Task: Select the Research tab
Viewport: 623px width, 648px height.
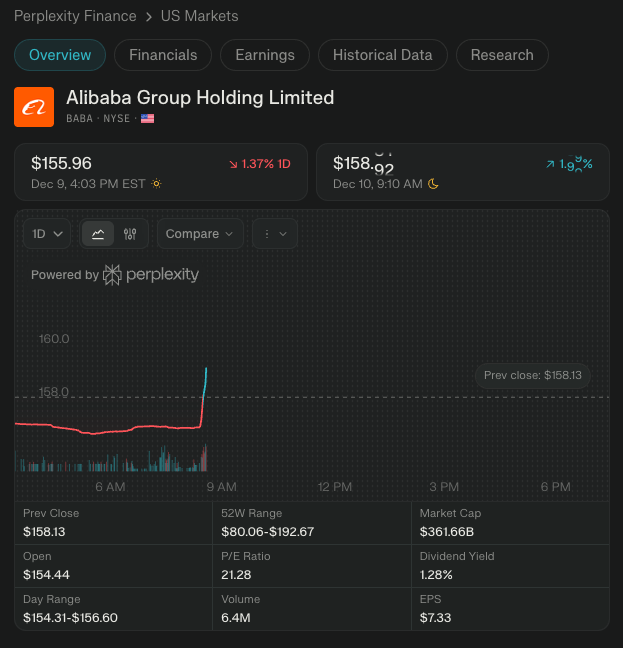Action: coord(502,55)
